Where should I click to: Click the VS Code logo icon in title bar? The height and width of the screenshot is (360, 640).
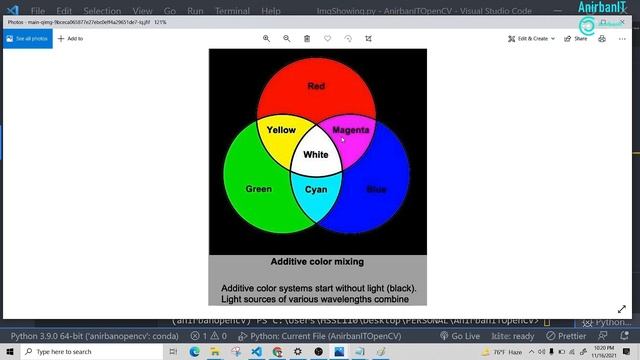pyautogui.click(x=13, y=10)
